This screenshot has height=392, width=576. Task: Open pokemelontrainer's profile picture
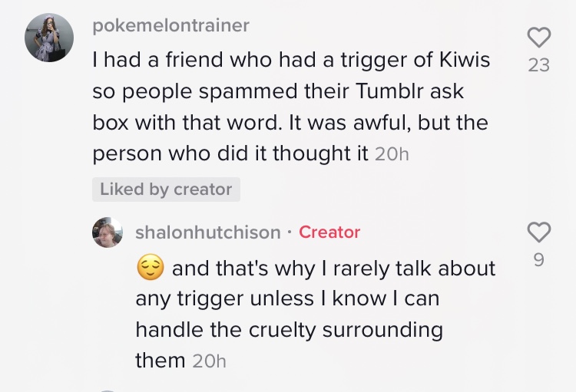pyautogui.click(x=49, y=38)
